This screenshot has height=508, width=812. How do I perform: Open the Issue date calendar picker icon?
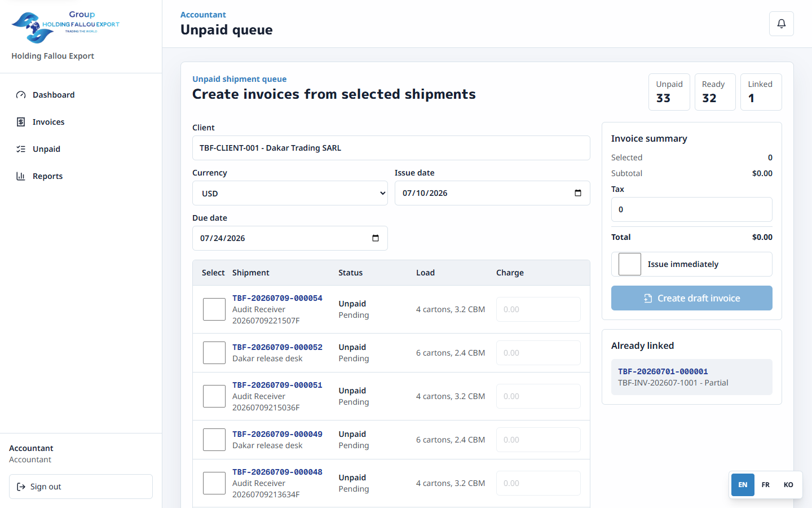(578, 193)
